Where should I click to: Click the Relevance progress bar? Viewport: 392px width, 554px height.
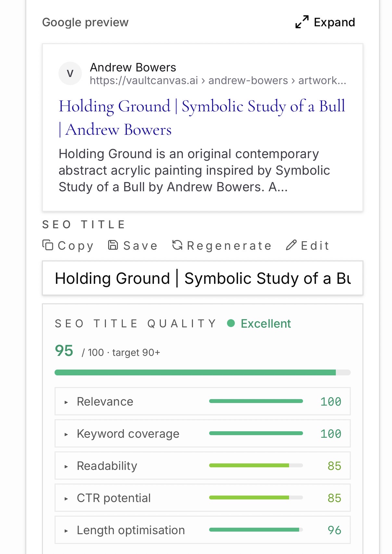256,401
